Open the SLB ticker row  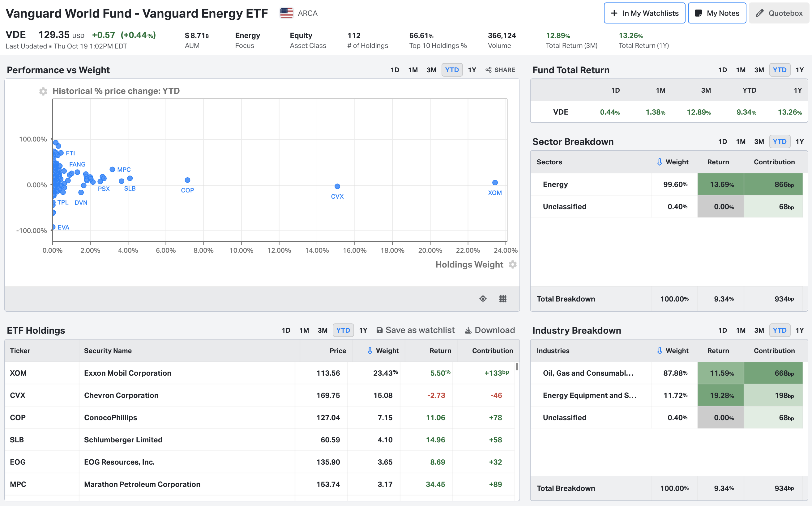coord(260,440)
